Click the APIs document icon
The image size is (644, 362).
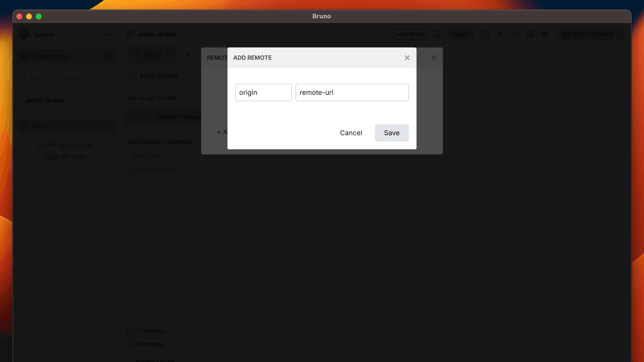[24, 127]
